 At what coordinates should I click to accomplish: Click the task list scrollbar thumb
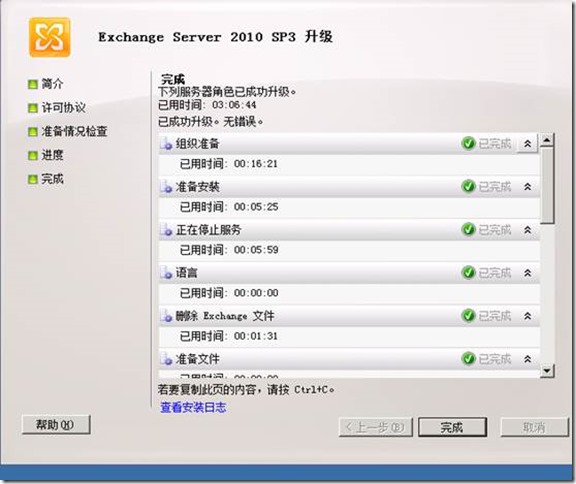[547, 185]
